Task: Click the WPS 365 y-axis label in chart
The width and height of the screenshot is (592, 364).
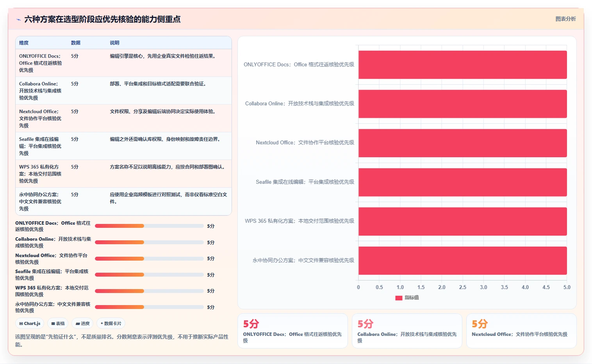Action: pyautogui.click(x=300, y=221)
